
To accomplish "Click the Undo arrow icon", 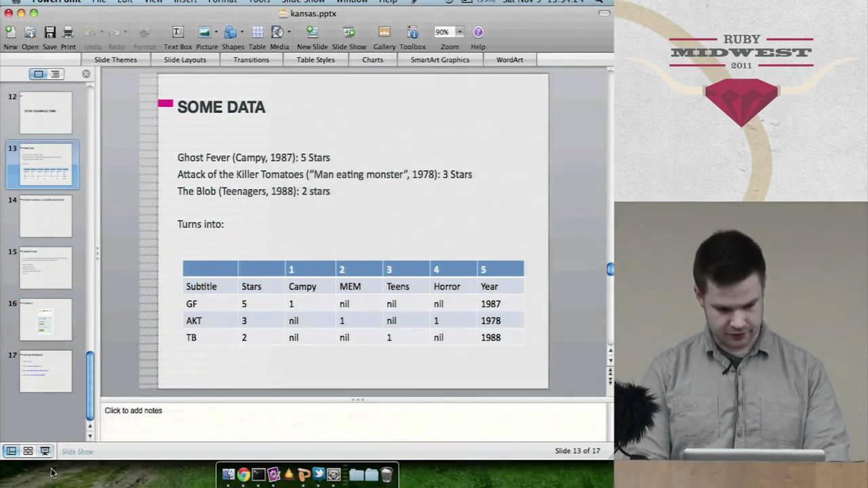I will pos(90,32).
